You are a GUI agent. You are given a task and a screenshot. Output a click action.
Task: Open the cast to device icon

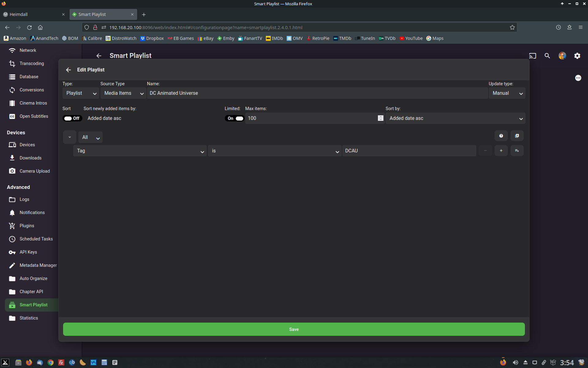(533, 56)
